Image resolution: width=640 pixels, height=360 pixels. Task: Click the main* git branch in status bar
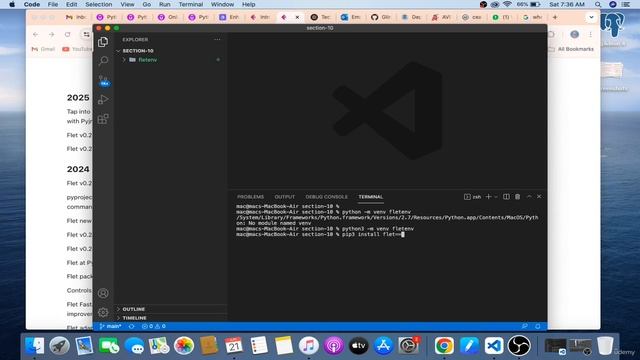(110, 326)
